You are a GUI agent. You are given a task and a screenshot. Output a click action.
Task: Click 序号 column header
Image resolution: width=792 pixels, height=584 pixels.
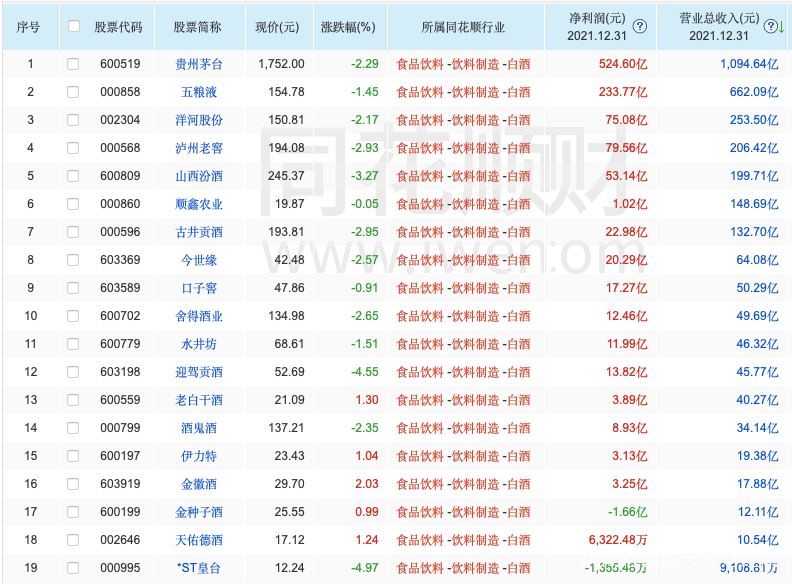coord(28,27)
